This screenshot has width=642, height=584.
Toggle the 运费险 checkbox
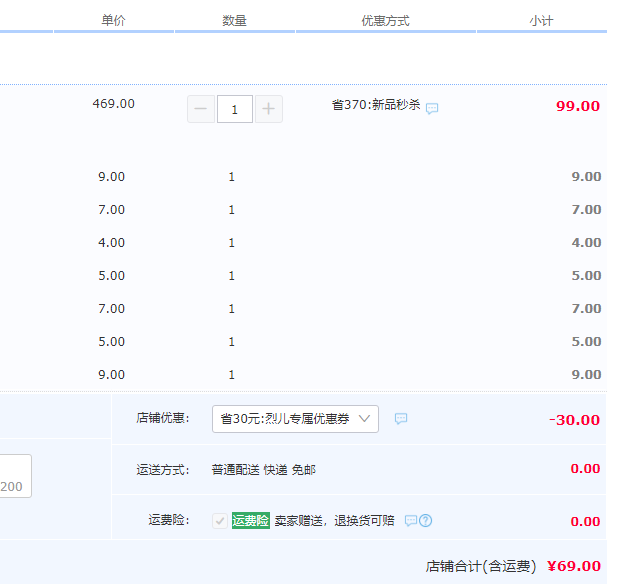click(x=219, y=521)
